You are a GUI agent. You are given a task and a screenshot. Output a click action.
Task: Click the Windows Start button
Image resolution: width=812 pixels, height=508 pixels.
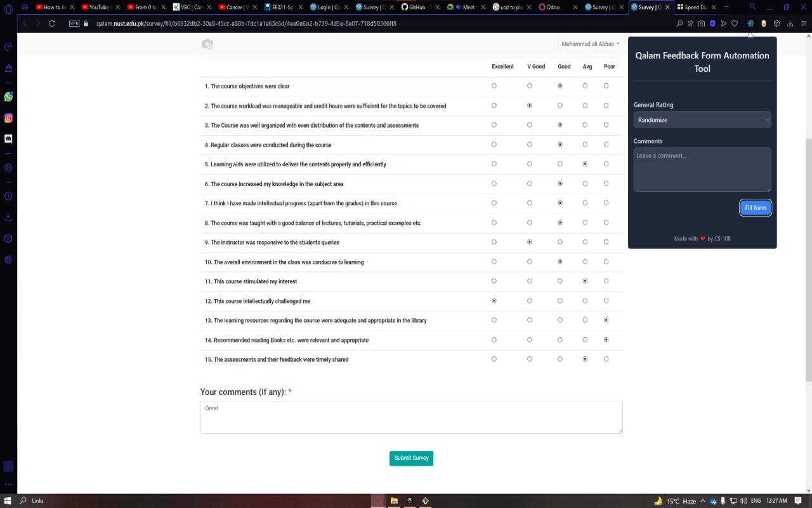click(x=8, y=500)
